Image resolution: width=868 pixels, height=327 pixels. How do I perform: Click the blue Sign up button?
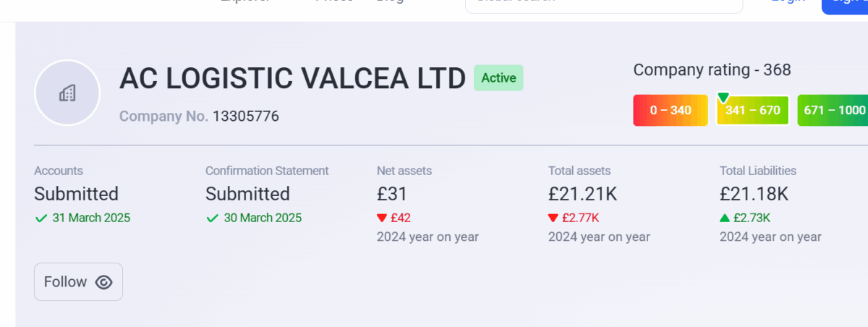coord(846,4)
